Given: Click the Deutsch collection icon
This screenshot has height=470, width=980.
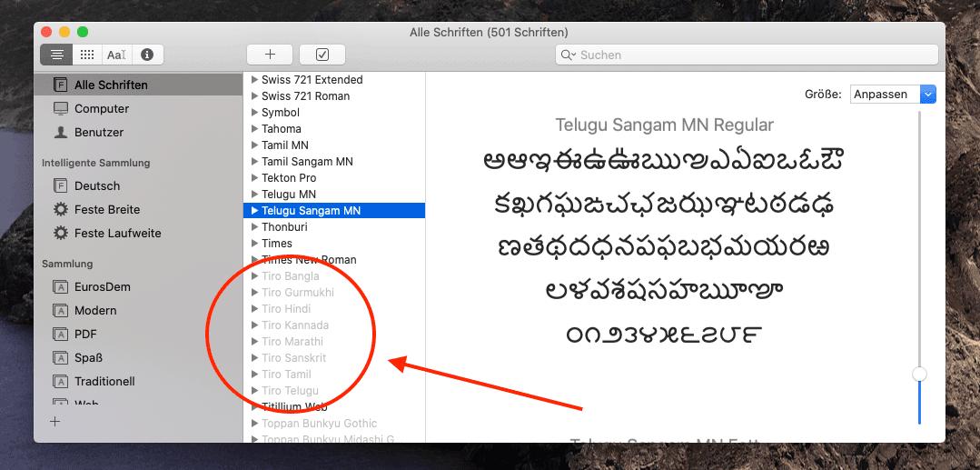Looking at the screenshot, I should [x=61, y=185].
